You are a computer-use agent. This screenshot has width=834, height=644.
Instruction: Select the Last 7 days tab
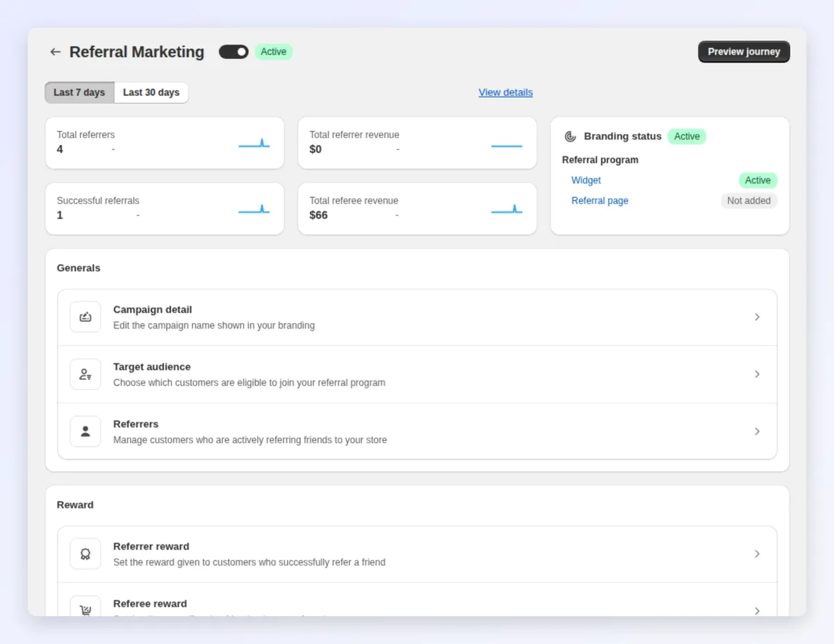[79, 92]
